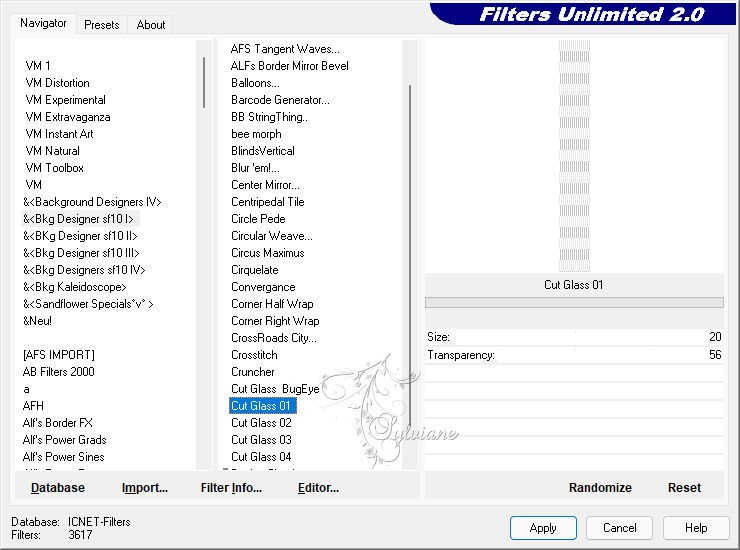
Task: Adjust the Transparency slider
Action: pos(574,355)
